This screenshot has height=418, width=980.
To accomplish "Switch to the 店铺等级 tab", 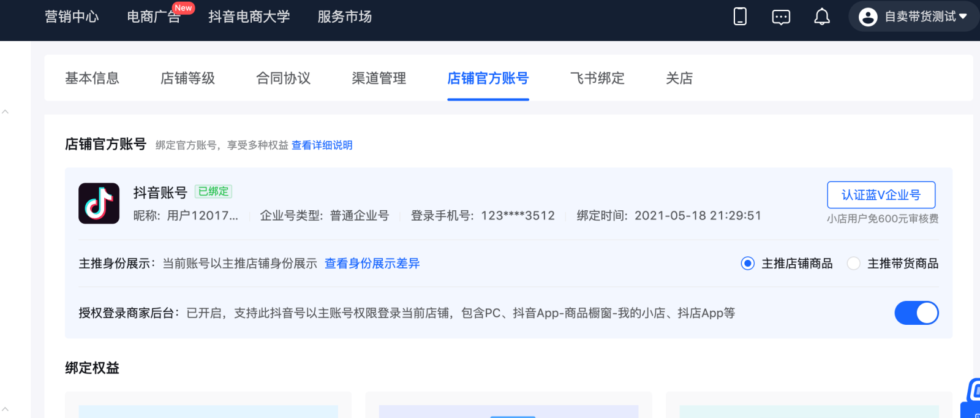I will tap(187, 78).
